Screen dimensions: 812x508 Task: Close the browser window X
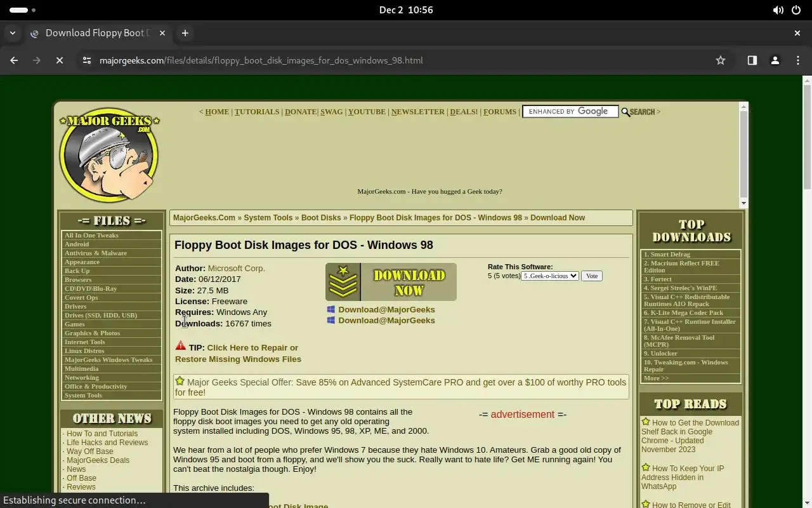pos(797,33)
